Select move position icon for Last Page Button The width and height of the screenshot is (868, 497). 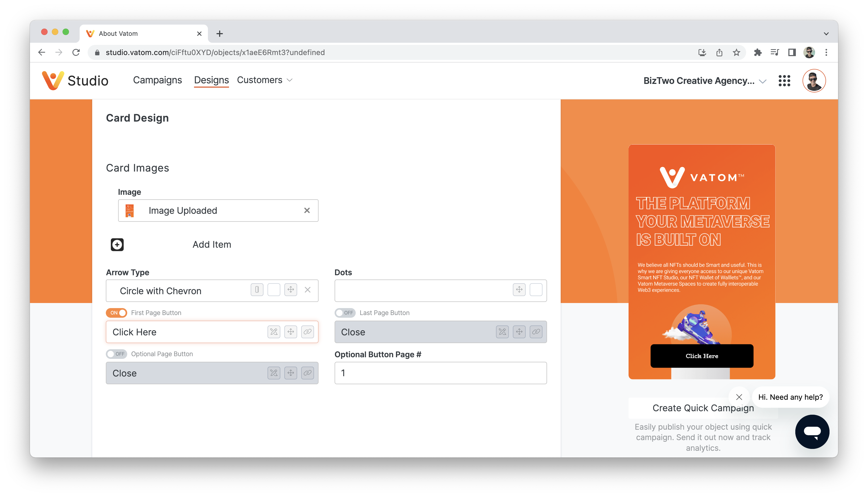coord(519,332)
